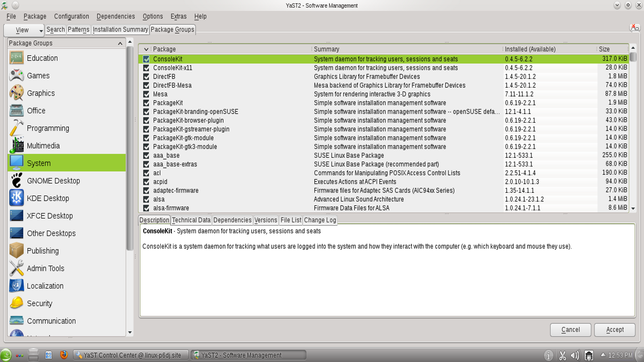The height and width of the screenshot is (362, 644).
Task: Select the Office typewriter icon
Action: point(17,110)
